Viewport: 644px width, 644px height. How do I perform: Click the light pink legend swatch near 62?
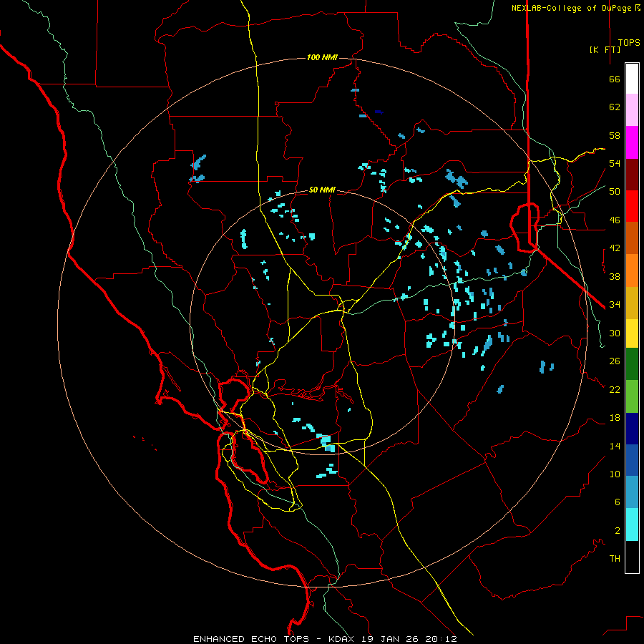(x=632, y=109)
